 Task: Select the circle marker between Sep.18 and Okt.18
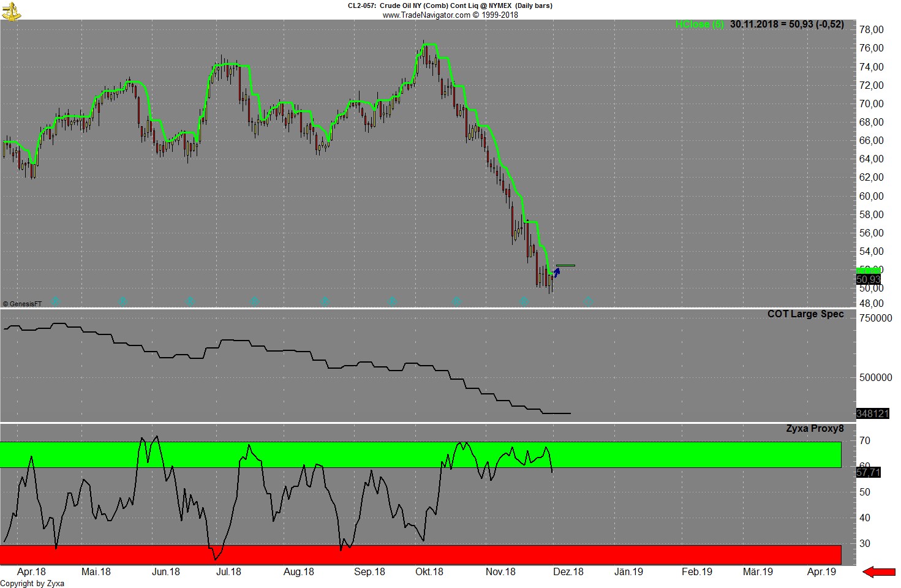392,301
